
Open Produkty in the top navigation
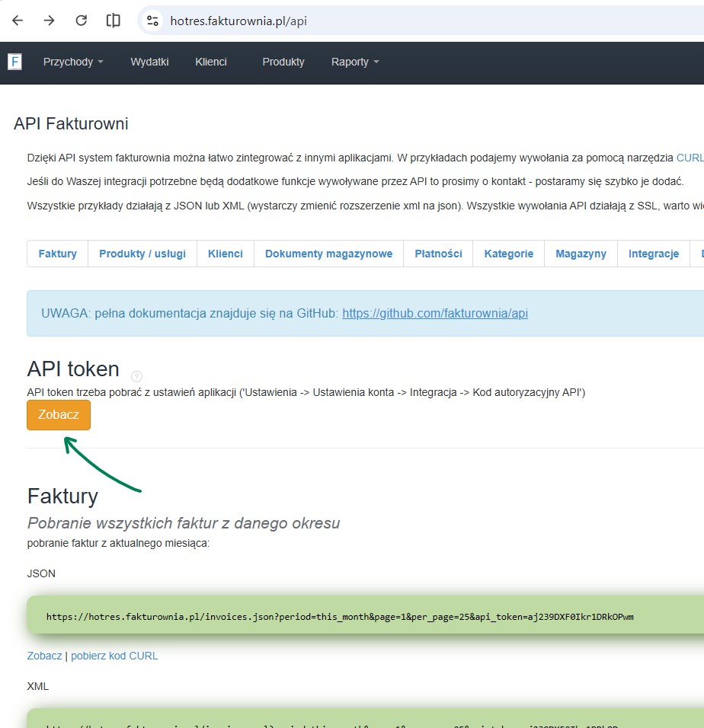[283, 62]
